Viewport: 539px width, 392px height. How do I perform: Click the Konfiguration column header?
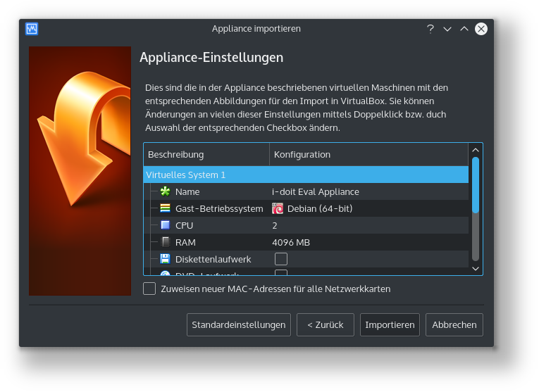pyautogui.click(x=368, y=154)
